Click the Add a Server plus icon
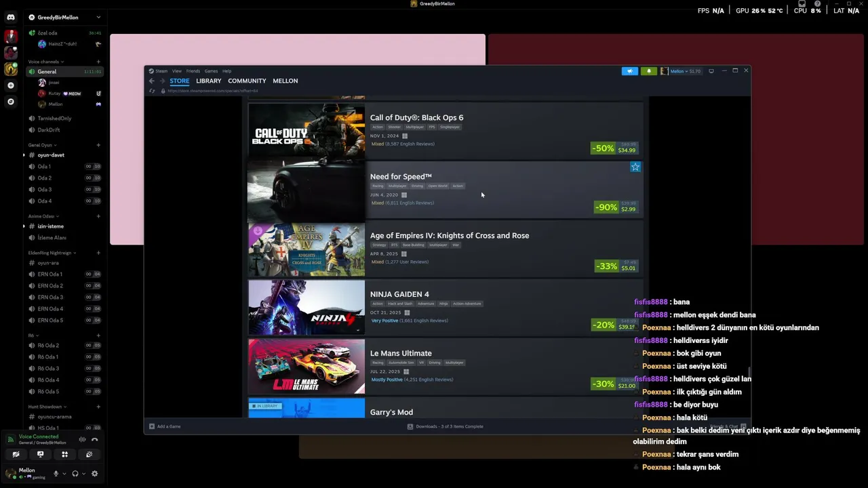Screen dimensions: 868x488 (x=10, y=85)
